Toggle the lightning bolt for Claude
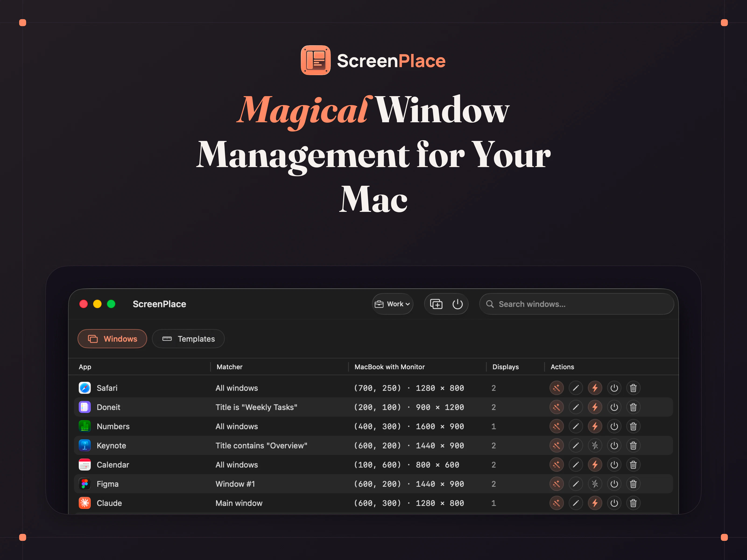 [595, 503]
